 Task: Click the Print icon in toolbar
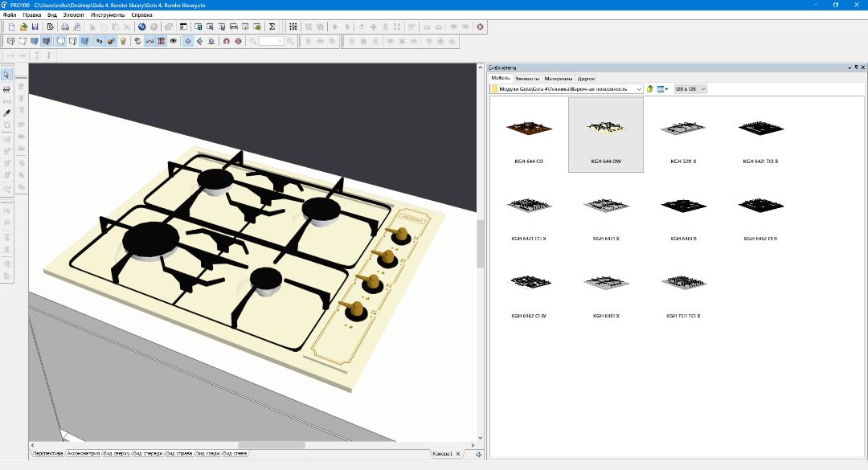65,27
